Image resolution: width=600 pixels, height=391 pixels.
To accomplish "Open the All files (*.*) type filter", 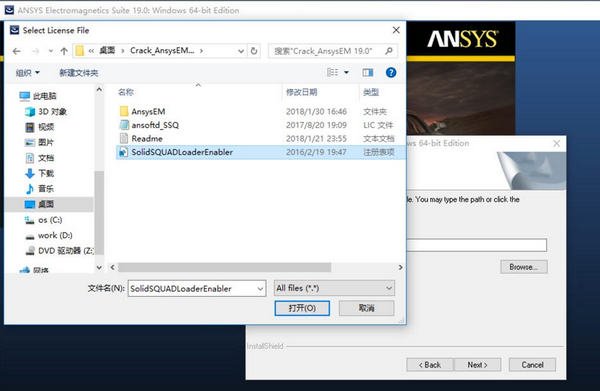I will tap(334, 288).
